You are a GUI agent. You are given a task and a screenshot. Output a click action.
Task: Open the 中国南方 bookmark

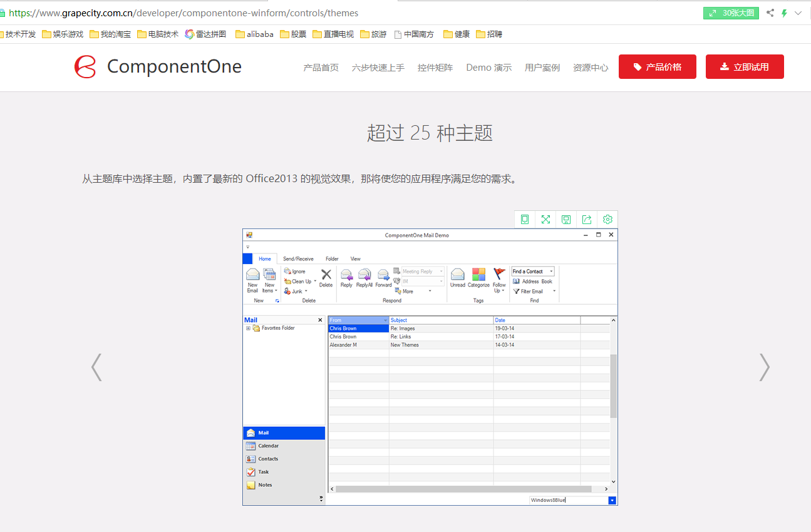pyautogui.click(x=414, y=34)
